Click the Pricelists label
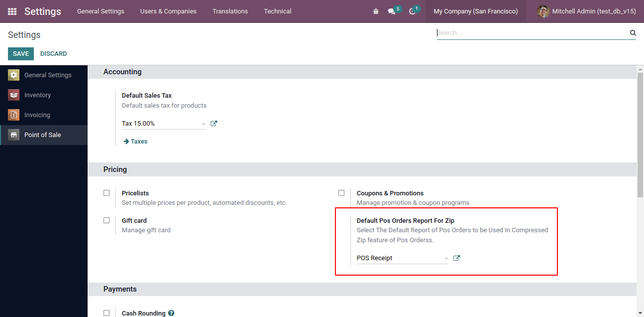Screen dimensions: 644x317 [135, 193]
